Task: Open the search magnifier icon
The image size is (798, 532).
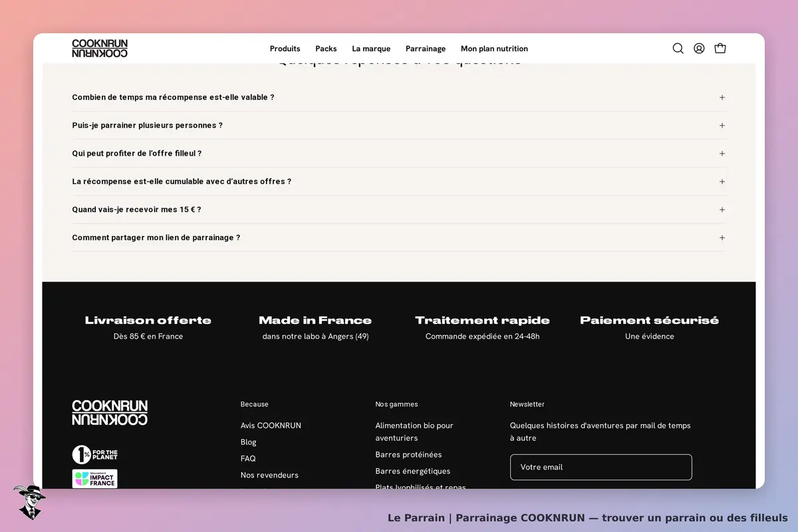Action: [678, 49]
